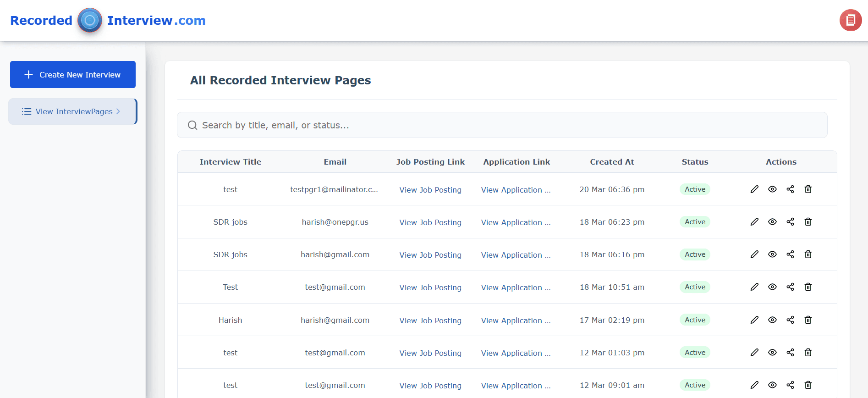Screen dimensions: 868x398
Task: Share the testpgr1@mailinator interview
Action: [790, 189]
